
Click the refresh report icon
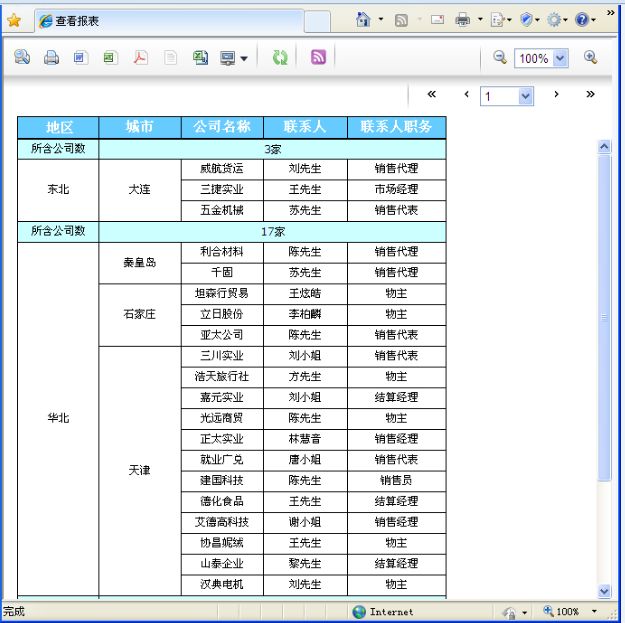[x=280, y=58]
